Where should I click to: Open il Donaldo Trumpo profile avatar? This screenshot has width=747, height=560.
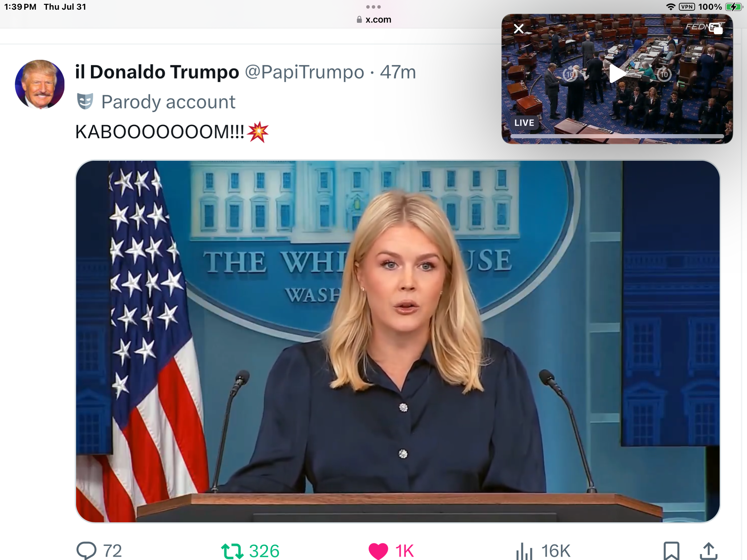click(x=40, y=84)
